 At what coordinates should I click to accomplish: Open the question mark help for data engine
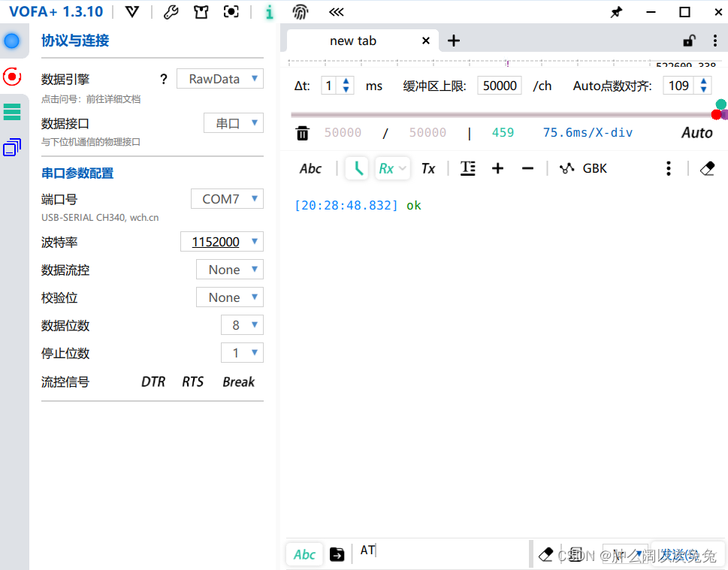pyautogui.click(x=164, y=79)
